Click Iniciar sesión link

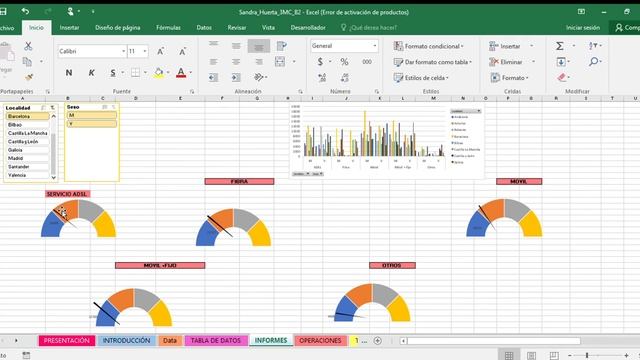click(x=583, y=28)
